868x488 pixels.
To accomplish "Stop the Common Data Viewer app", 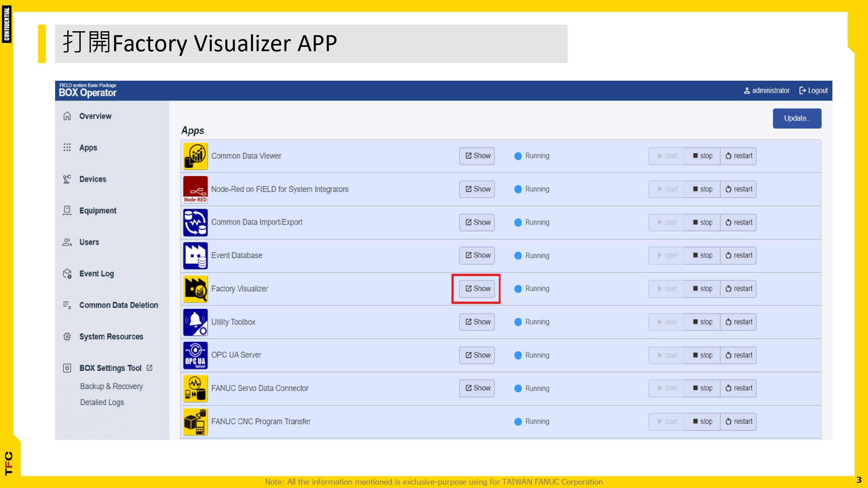I will click(702, 156).
